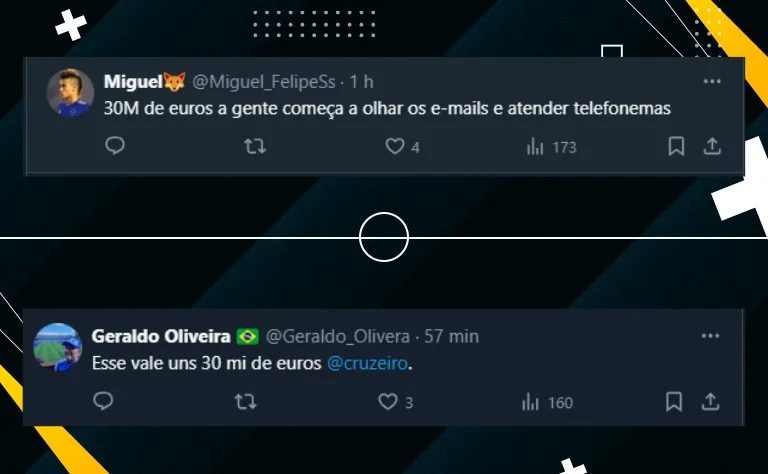The height and width of the screenshot is (474, 768).
Task: Bookmark Geraldo Oliveira's tweet
Action: point(674,402)
